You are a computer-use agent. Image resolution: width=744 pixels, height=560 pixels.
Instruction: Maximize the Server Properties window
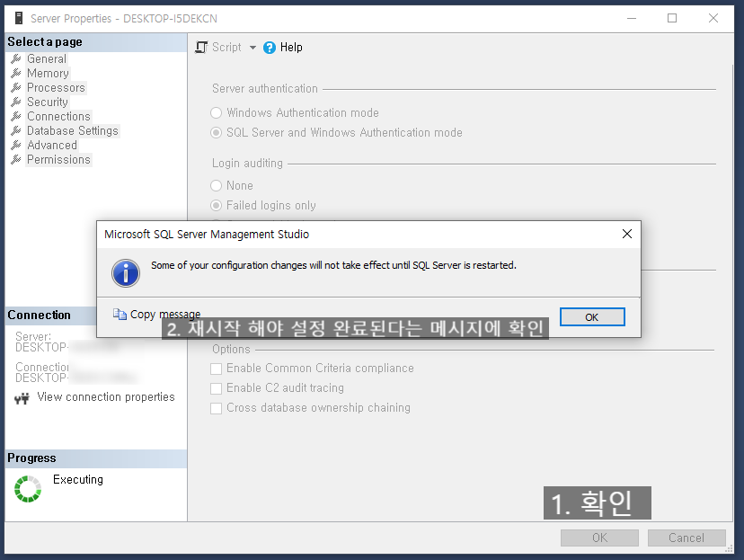coord(672,18)
